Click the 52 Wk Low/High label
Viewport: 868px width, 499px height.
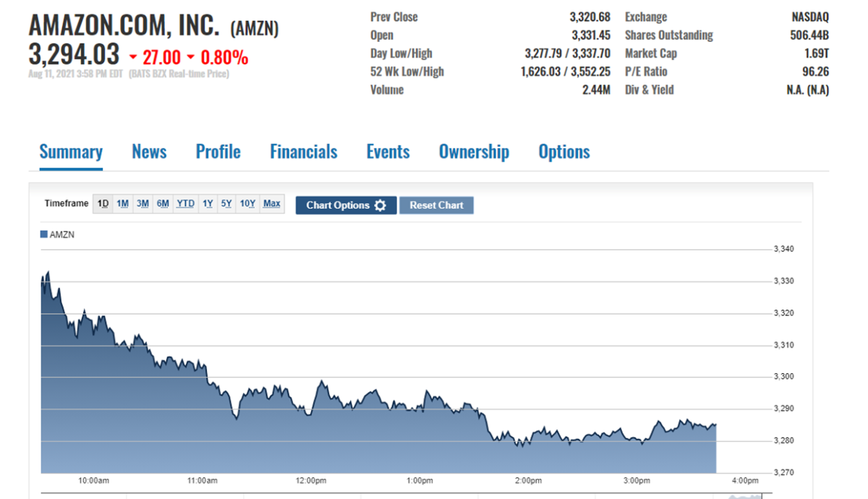407,72
